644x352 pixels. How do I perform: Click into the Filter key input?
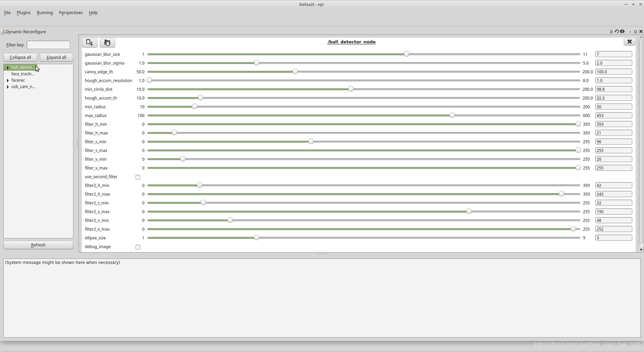48,45
